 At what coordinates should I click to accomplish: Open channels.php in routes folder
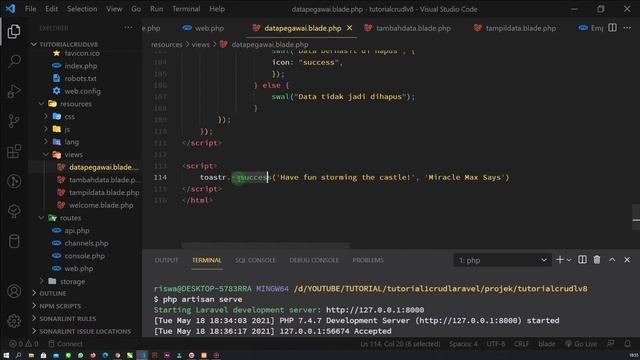[x=86, y=243]
